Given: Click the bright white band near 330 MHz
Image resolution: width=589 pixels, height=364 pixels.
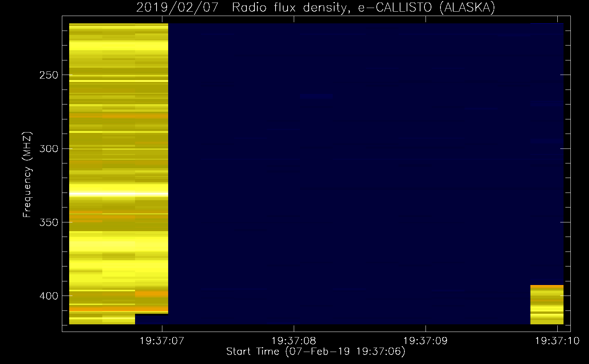Looking at the screenshot, I should point(119,194).
